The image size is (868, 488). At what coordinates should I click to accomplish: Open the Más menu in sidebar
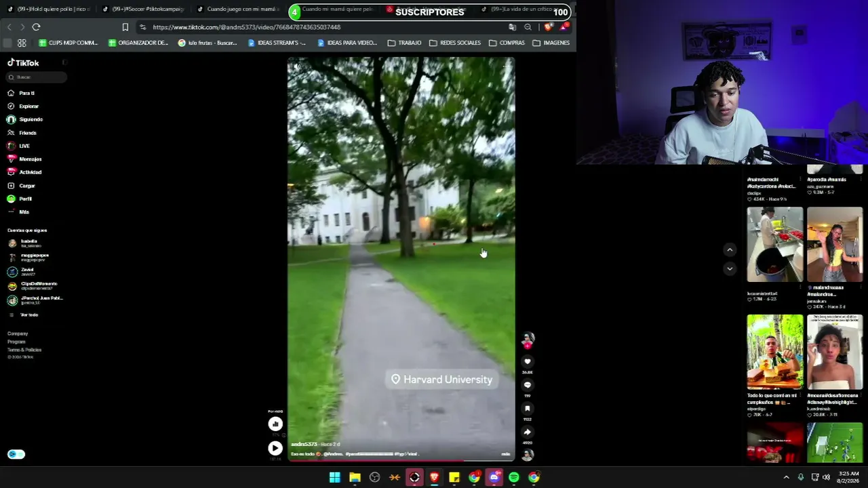coord(18,212)
